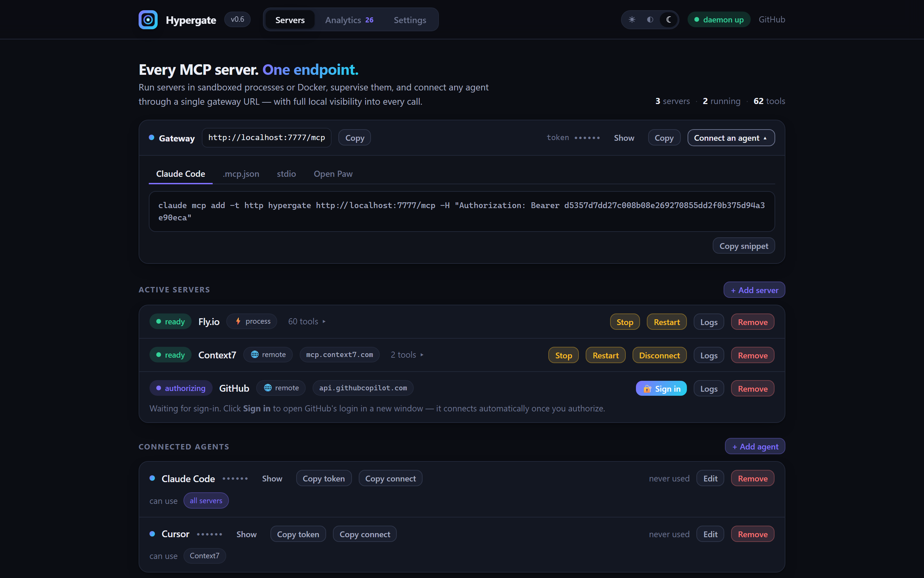Select the .mcp.json snippet tab

coord(241,174)
